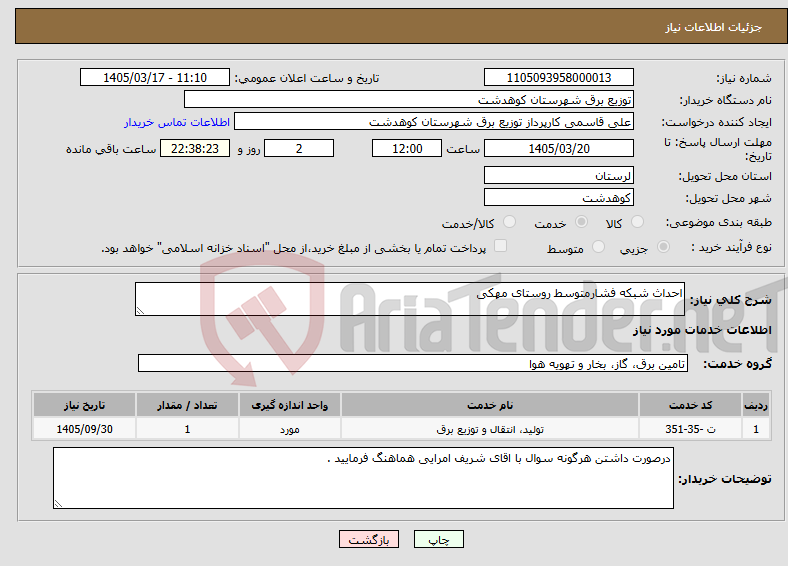
Task: Click the service name cell تولید، انتقال و توزیع برق
Action: coord(490,429)
